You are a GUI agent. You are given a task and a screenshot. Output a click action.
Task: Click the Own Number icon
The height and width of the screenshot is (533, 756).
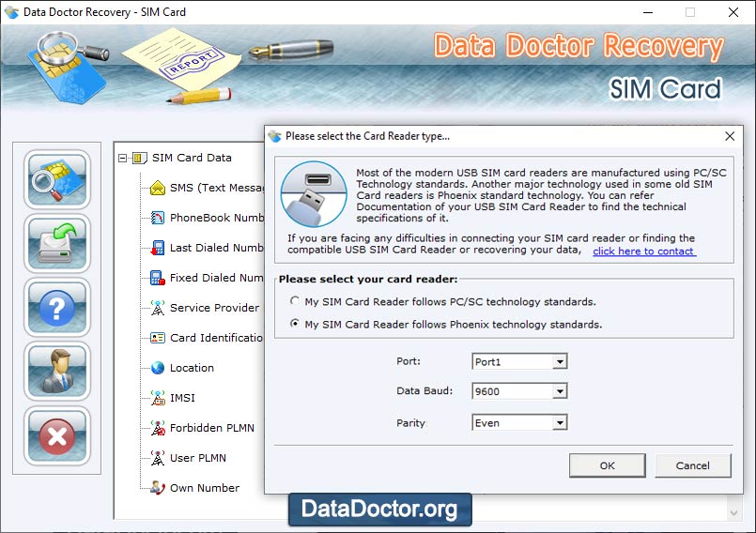pyautogui.click(x=158, y=488)
